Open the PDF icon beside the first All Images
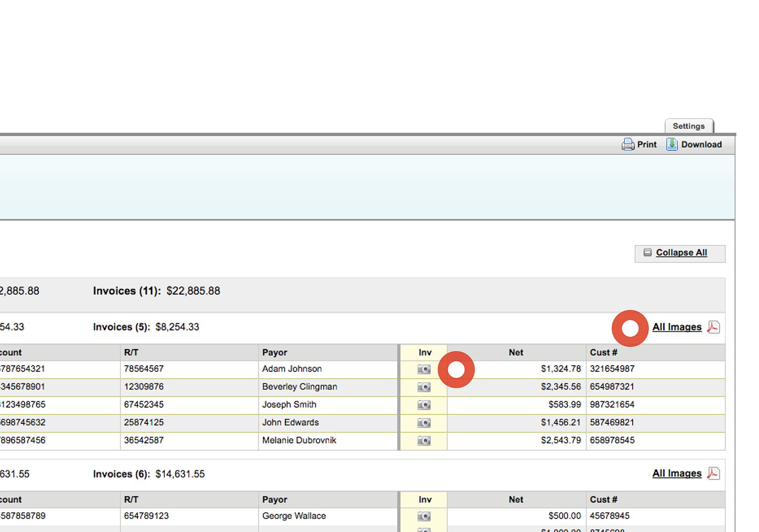The image size is (759, 532). point(713,327)
